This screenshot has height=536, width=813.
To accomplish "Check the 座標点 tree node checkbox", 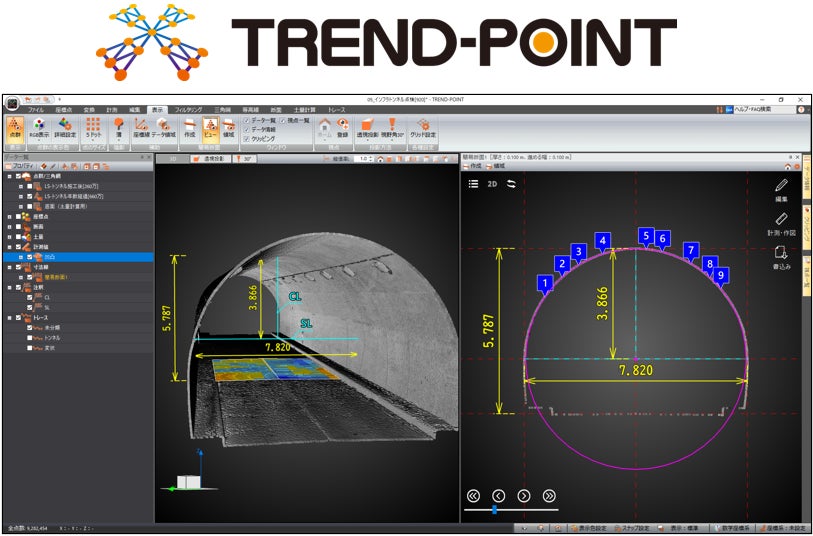I will pos(19,217).
